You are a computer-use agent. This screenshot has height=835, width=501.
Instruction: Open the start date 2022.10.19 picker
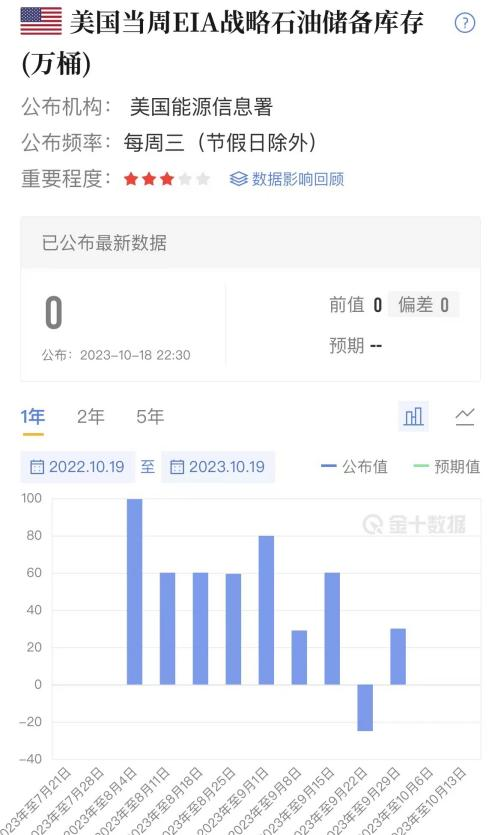[78, 467]
